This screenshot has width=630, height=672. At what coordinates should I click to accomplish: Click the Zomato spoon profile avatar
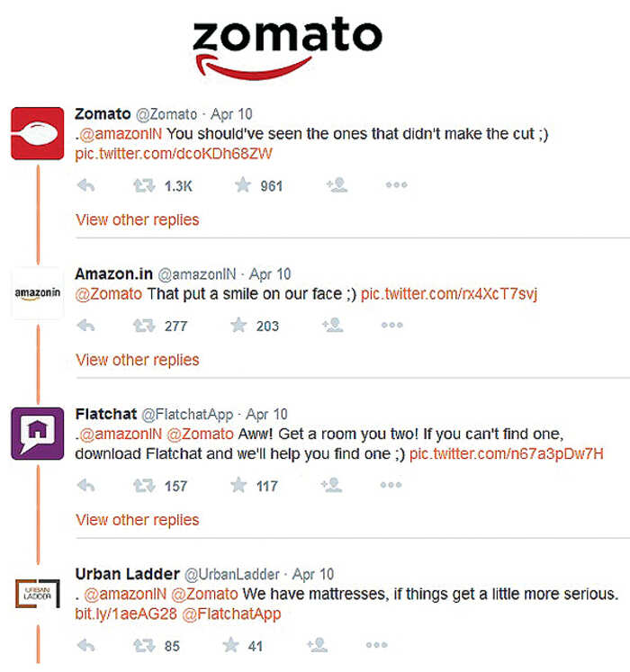37,133
